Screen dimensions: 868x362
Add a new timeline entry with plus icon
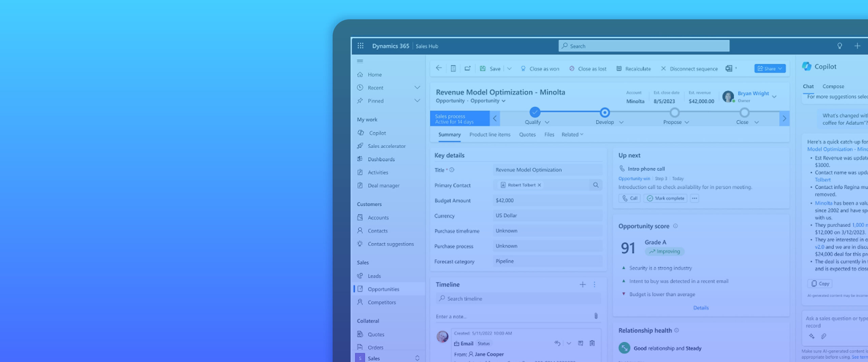(x=583, y=285)
